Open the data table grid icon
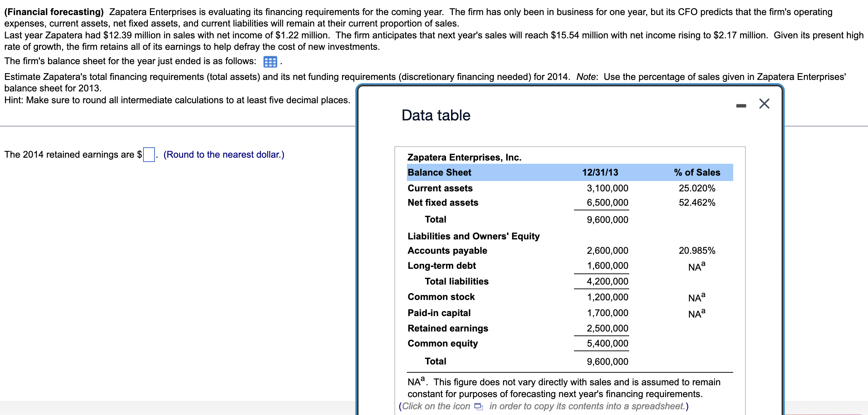868x415 pixels. [x=270, y=62]
